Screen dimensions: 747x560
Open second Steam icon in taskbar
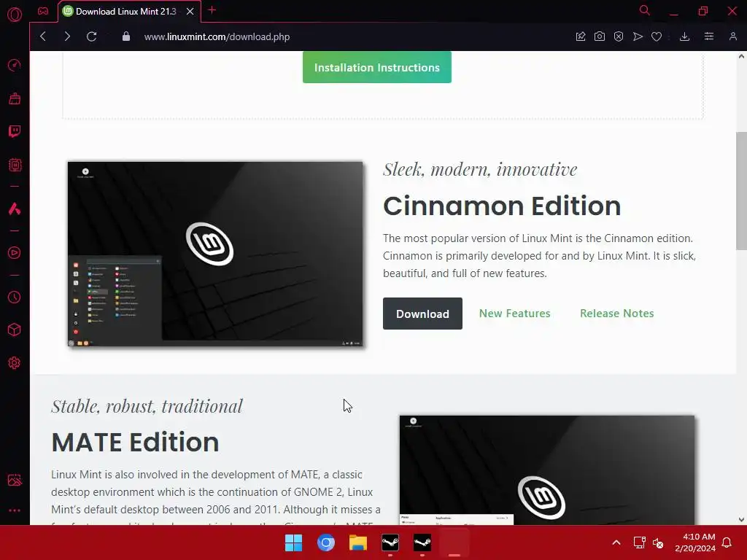pyautogui.click(x=422, y=542)
